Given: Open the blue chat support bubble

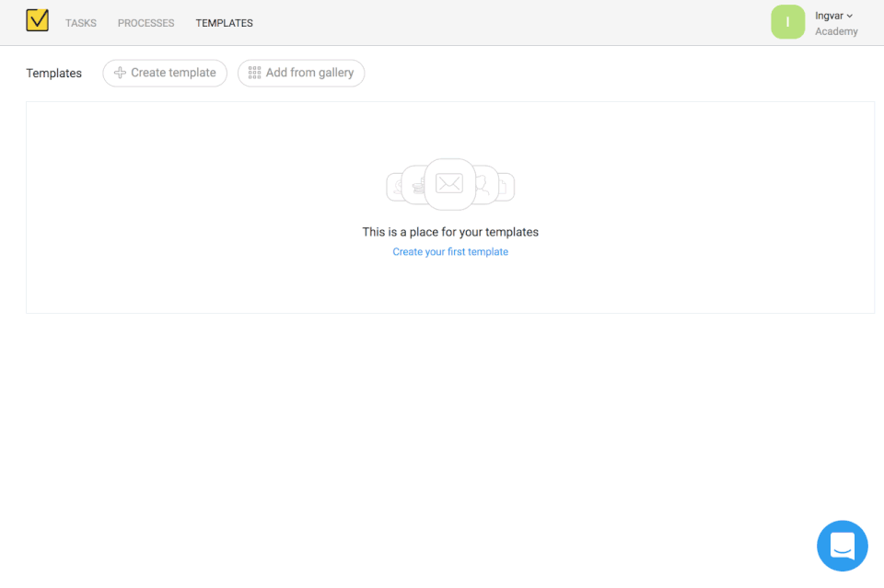Looking at the screenshot, I should tap(842, 546).
